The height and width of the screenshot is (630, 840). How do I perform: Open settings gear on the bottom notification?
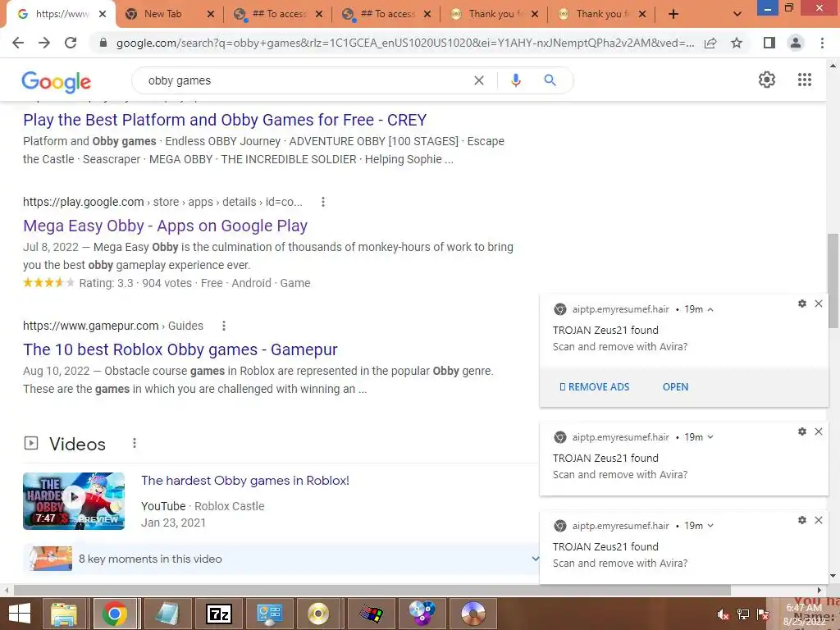802,520
